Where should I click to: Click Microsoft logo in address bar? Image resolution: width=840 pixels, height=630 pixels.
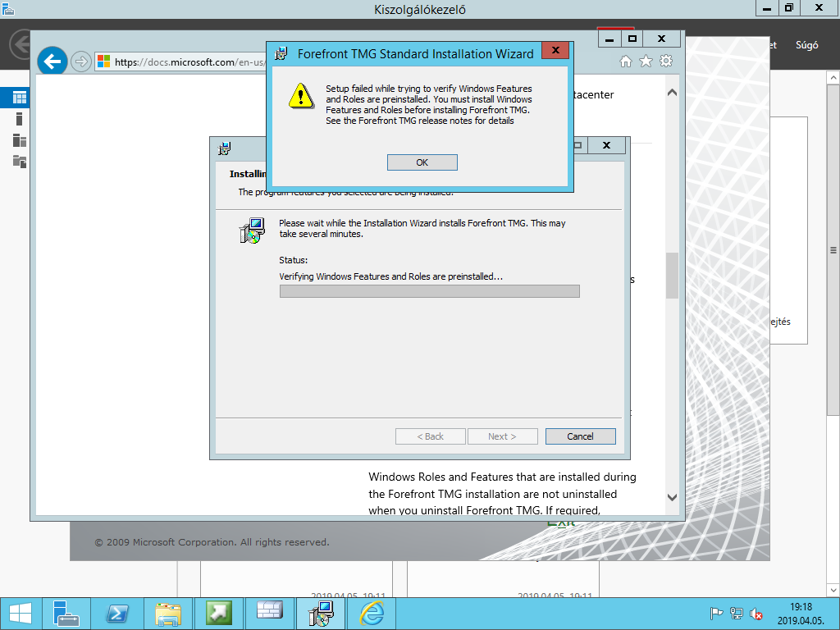pos(104,62)
